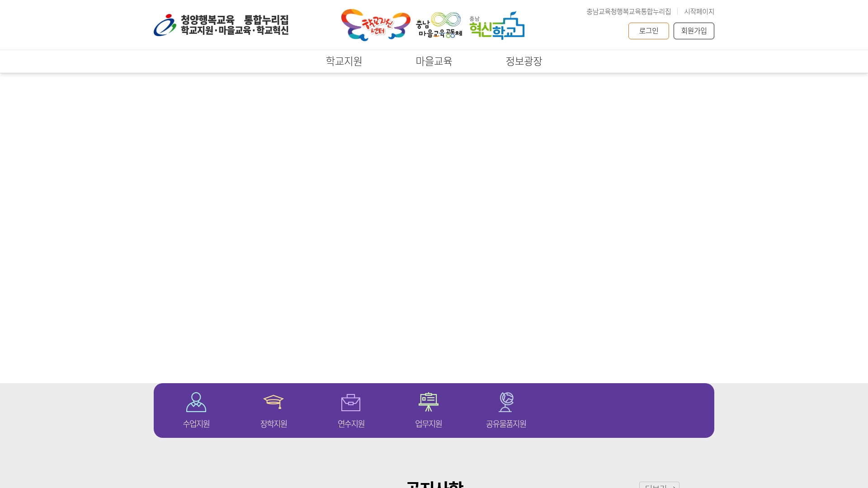Open the 마을교육 menu
Image resolution: width=868 pixels, height=488 pixels.
[434, 61]
